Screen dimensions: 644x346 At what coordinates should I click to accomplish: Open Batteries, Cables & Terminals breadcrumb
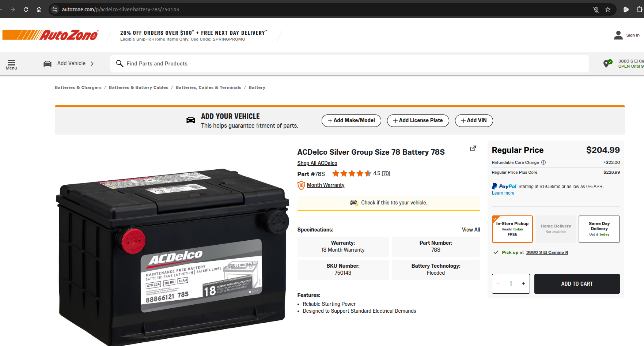pos(208,87)
